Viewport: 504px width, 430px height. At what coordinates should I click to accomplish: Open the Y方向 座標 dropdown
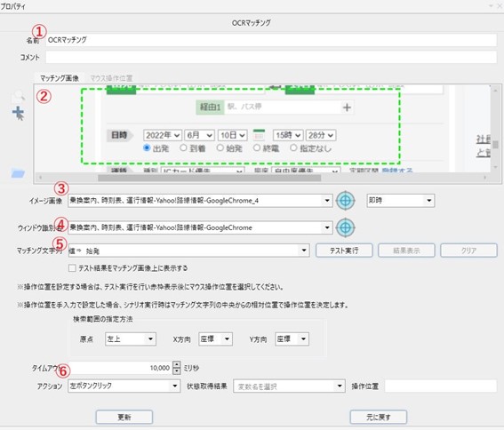click(x=303, y=339)
